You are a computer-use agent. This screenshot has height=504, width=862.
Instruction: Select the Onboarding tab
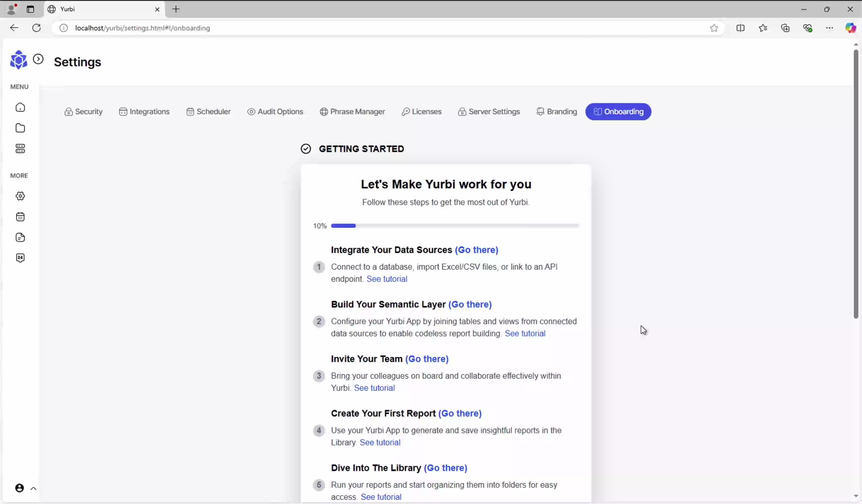point(618,112)
